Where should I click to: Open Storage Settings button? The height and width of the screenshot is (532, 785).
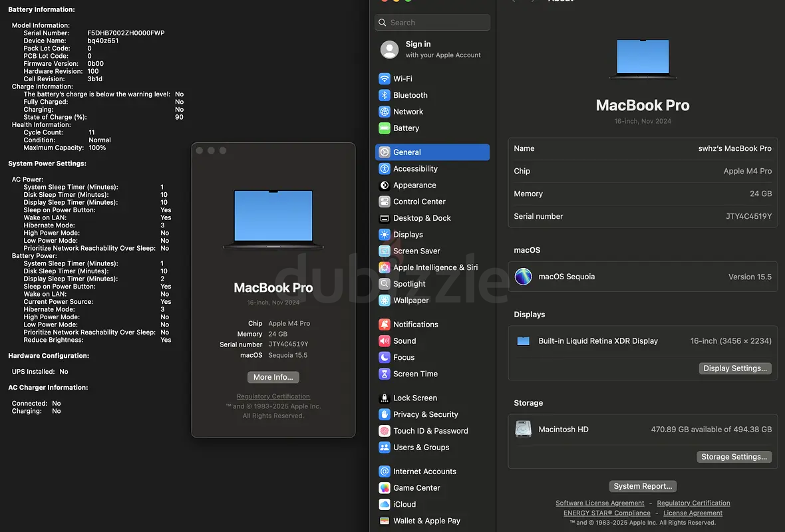tap(734, 457)
